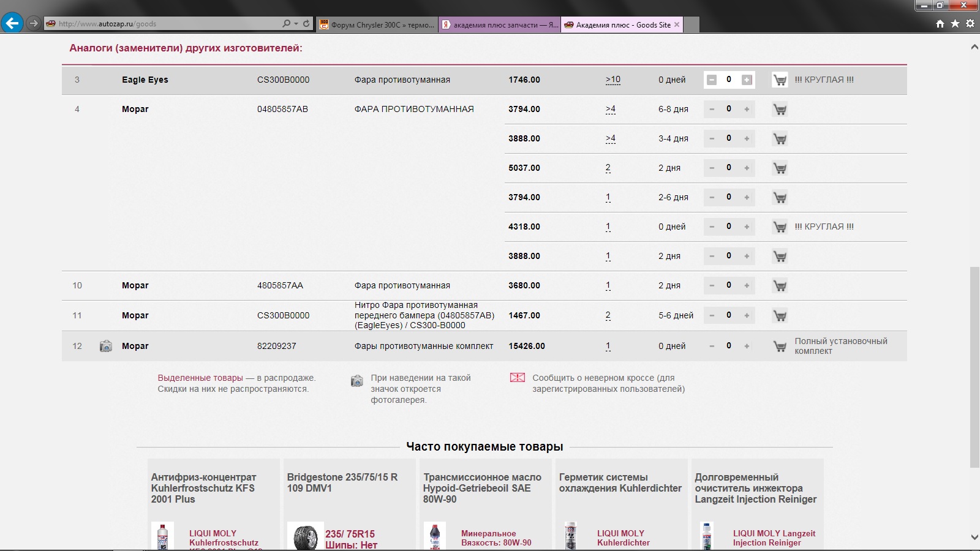The image size is (980, 551).
Task: Open Герметик системы охлаждения Kuhlerdichter product
Action: (620, 482)
